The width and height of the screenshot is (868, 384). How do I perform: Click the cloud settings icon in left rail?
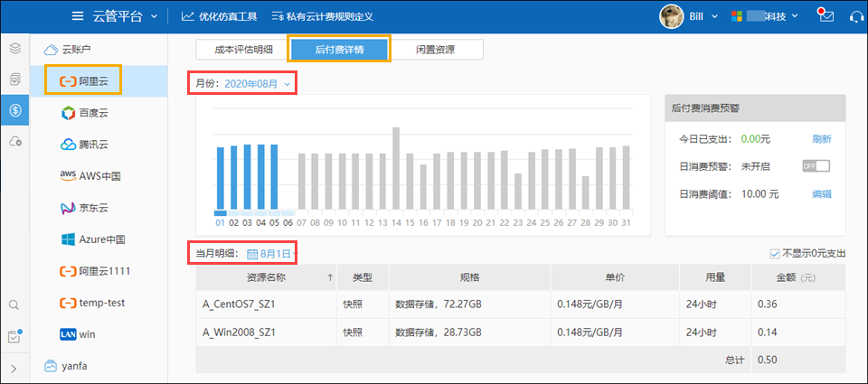click(14, 142)
